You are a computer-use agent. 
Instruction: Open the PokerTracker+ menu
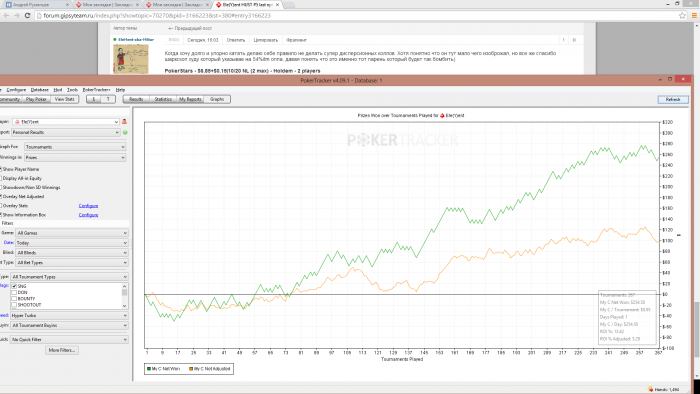96,90
